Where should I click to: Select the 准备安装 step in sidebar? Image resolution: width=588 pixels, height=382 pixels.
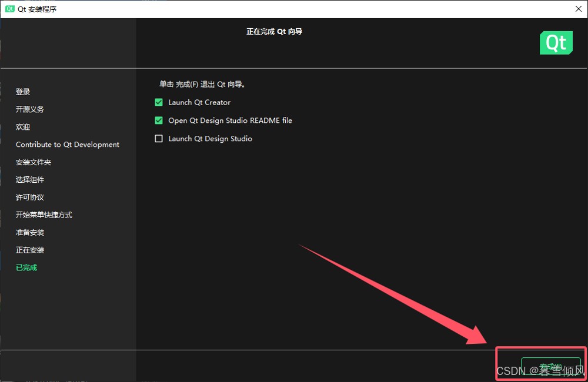30,232
